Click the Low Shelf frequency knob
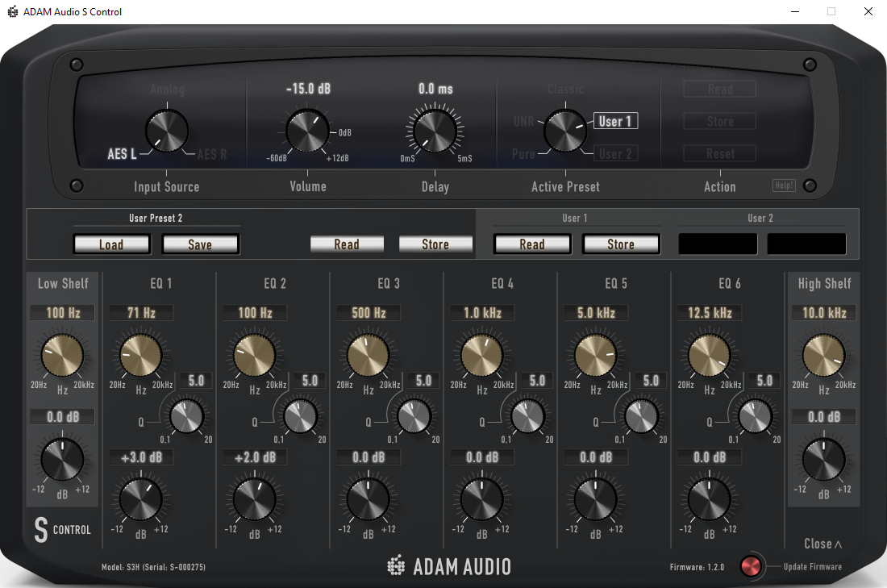The image size is (887, 588). click(x=62, y=356)
